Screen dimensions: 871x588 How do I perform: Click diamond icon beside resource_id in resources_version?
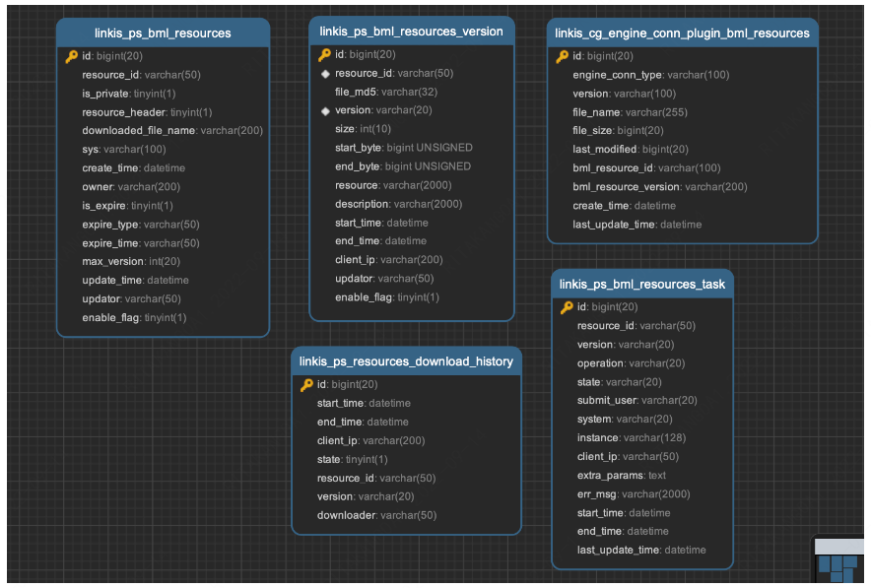coord(325,74)
